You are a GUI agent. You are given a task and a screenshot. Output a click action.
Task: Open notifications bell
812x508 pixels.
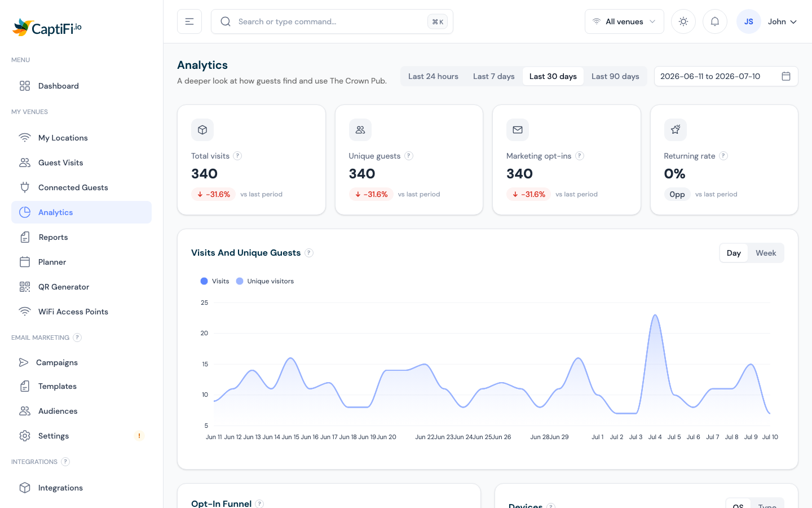click(715, 21)
